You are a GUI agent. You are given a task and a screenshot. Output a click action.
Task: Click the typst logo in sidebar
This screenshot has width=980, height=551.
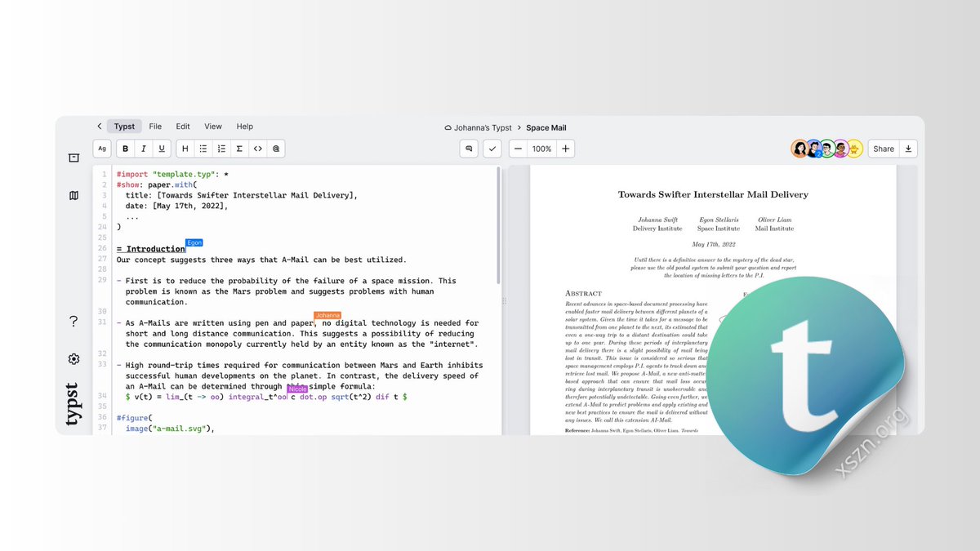point(73,404)
